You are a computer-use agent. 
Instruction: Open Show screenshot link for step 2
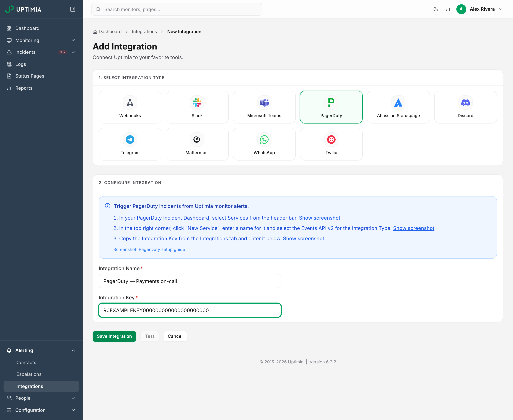click(x=414, y=228)
